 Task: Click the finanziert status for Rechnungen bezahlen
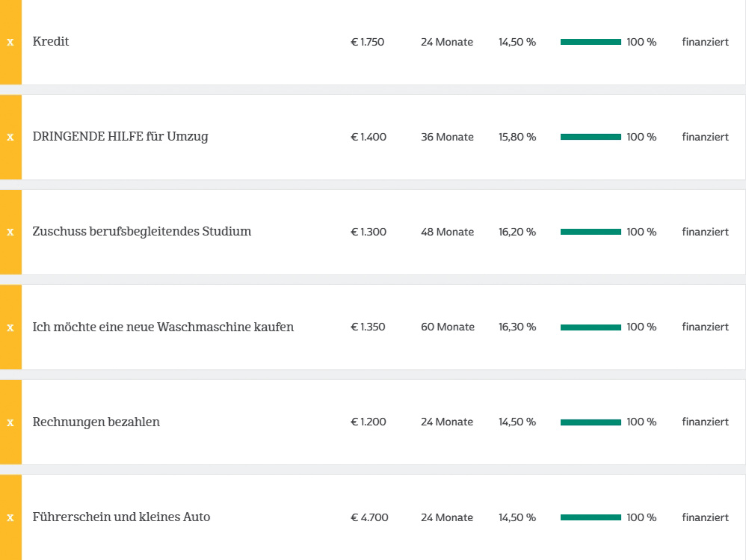click(705, 422)
